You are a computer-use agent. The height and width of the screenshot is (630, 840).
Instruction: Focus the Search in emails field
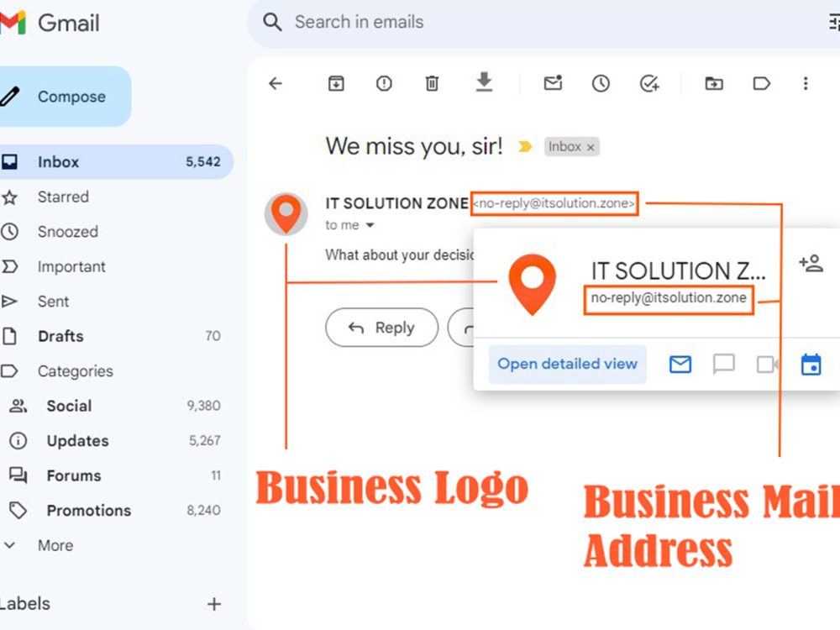click(x=543, y=23)
